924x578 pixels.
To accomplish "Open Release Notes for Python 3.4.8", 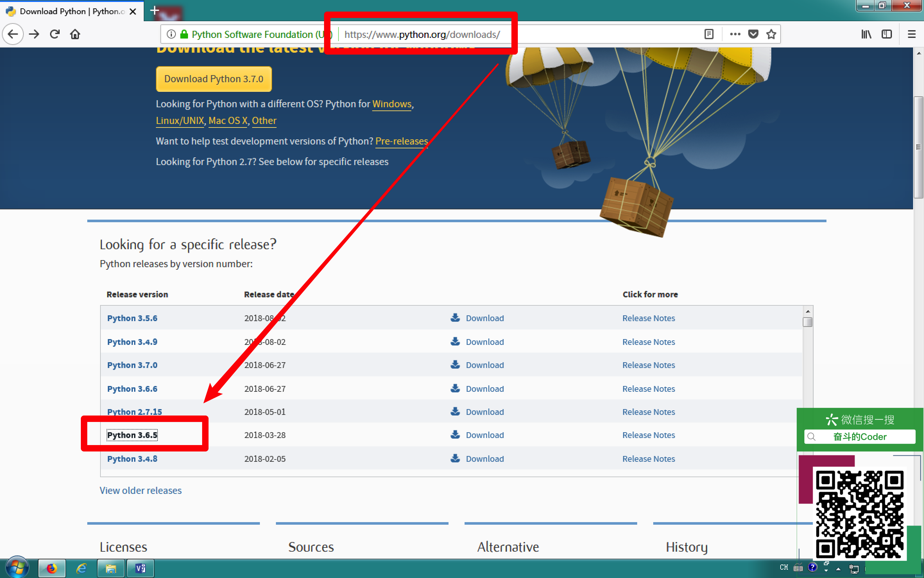I will (x=648, y=459).
